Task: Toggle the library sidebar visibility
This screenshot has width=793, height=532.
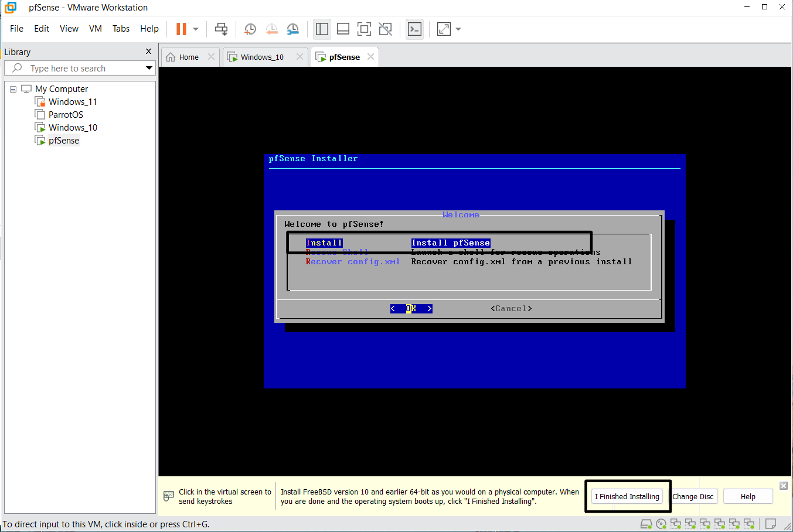Action: (322, 29)
